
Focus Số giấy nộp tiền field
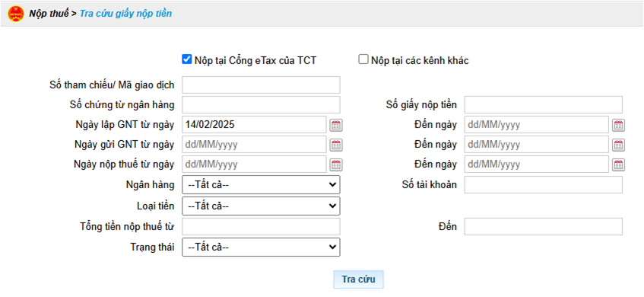tap(544, 104)
